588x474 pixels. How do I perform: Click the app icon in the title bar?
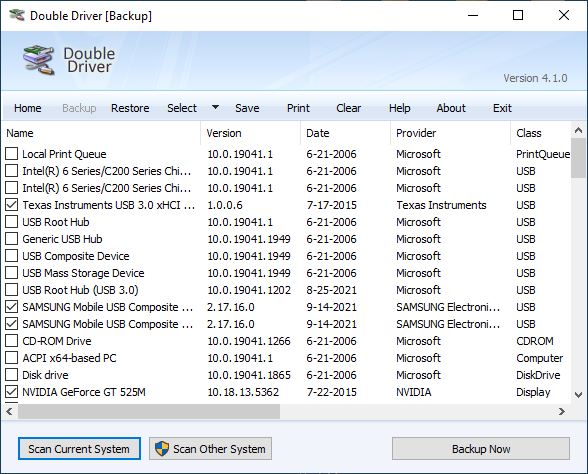click(x=17, y=15)
